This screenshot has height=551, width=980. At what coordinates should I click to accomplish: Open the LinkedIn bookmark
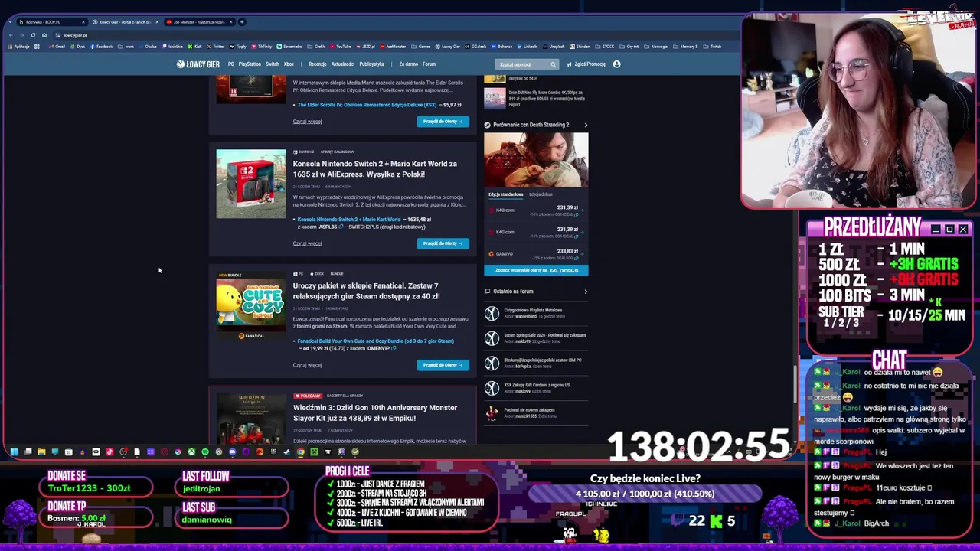[527, 47]
